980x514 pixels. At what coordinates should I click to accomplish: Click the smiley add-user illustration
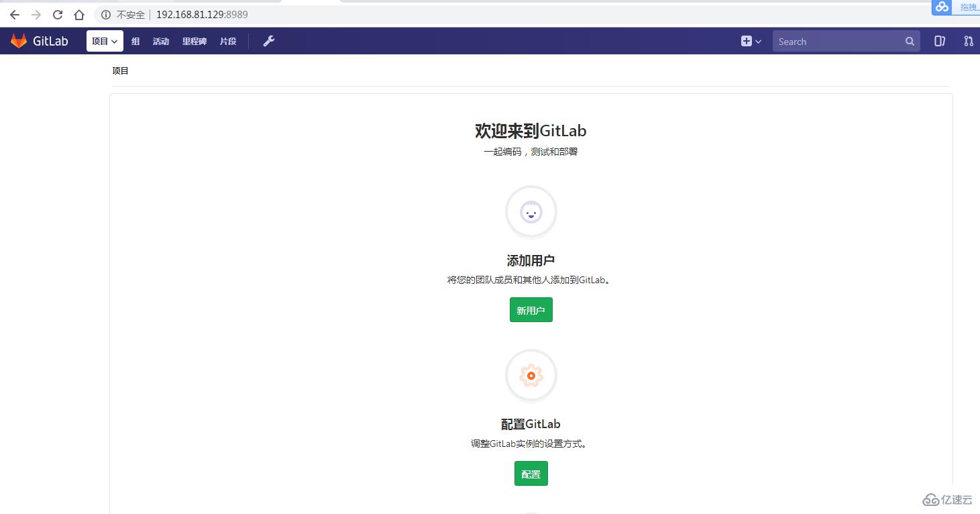[531, 212]
